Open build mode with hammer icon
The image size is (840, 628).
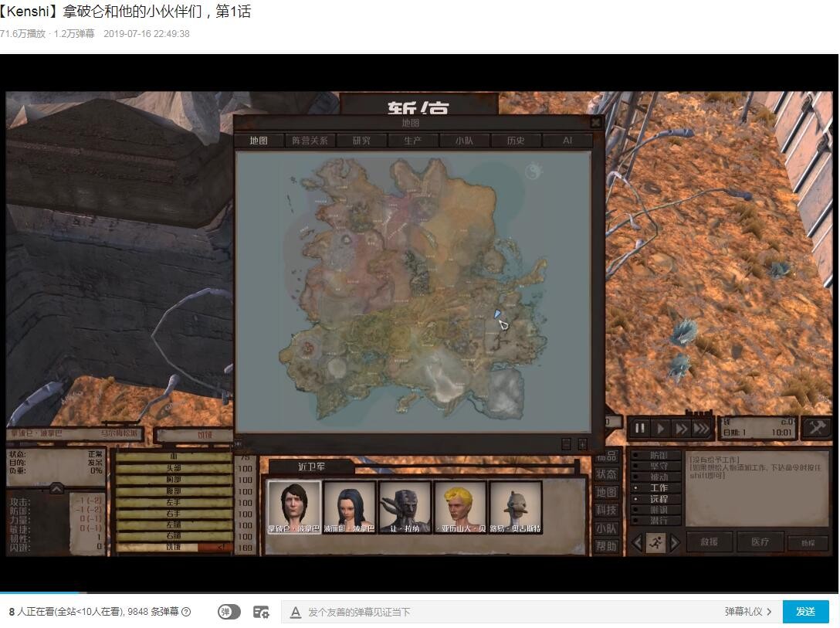[x=817, y=428]
